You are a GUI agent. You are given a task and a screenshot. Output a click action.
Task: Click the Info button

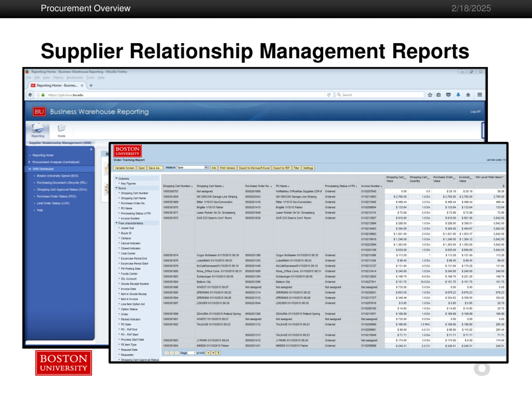[x=214, y=168]
